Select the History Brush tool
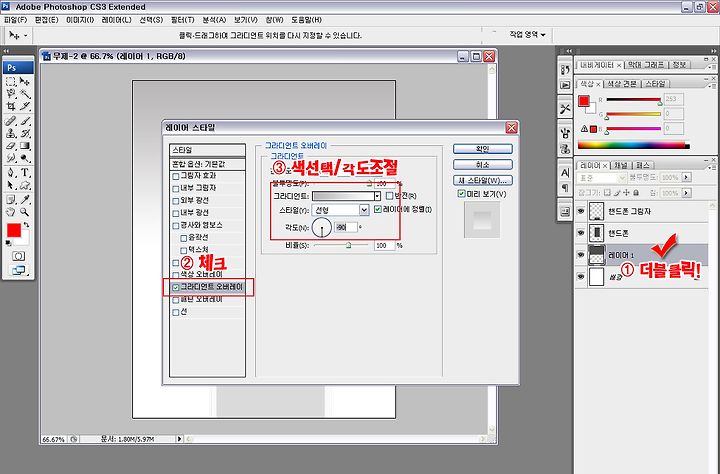 [25, 133]
